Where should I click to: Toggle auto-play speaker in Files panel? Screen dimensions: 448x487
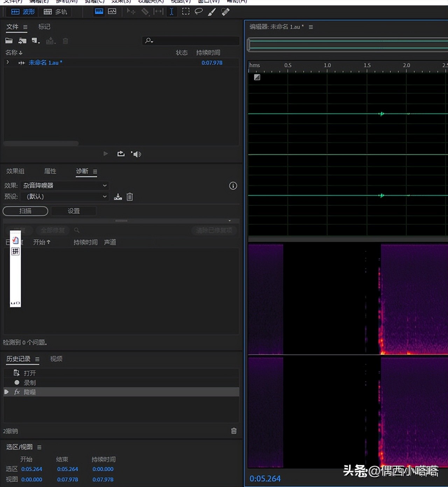[x=136, y=154]
